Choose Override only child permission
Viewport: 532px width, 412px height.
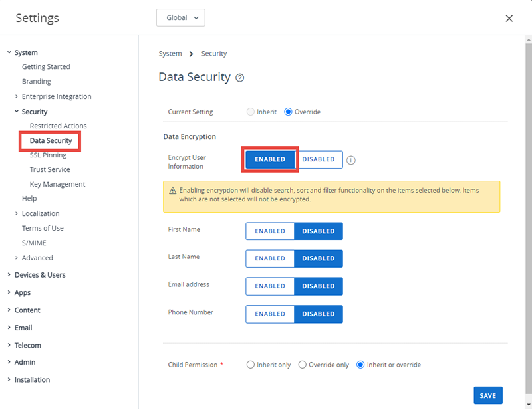(x=302, y=365)
